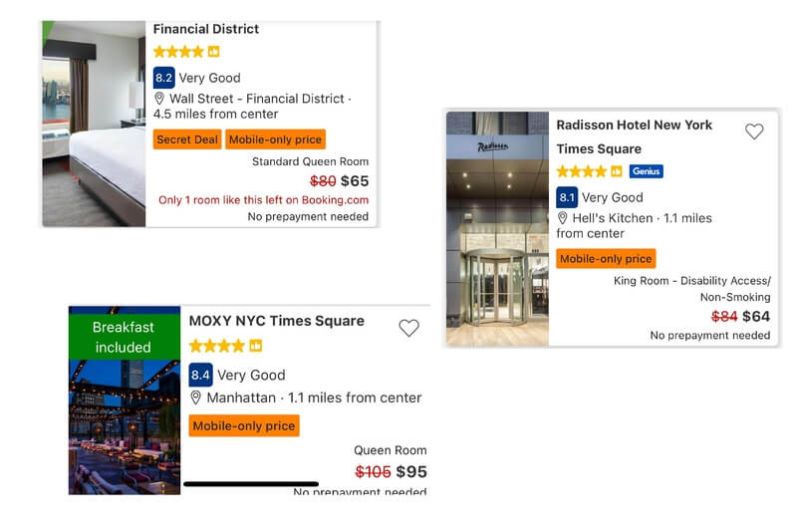Click thumbs-up icon beside MOXY stars

(256, 346)
